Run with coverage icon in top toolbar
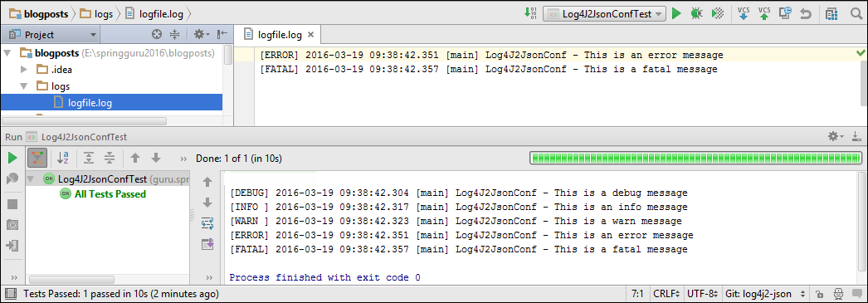 click(718, 13)
